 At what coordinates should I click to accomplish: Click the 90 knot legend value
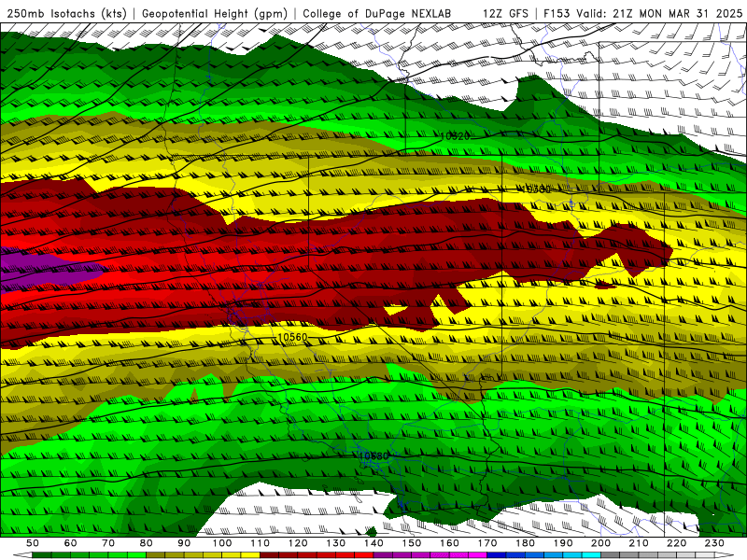click(184, 543)
